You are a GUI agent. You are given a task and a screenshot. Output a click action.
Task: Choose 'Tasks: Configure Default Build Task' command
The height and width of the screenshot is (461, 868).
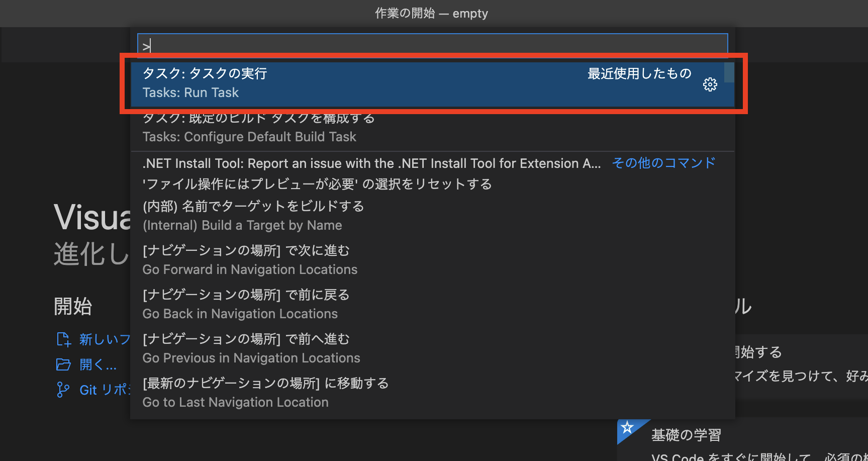tap(432, 128)
